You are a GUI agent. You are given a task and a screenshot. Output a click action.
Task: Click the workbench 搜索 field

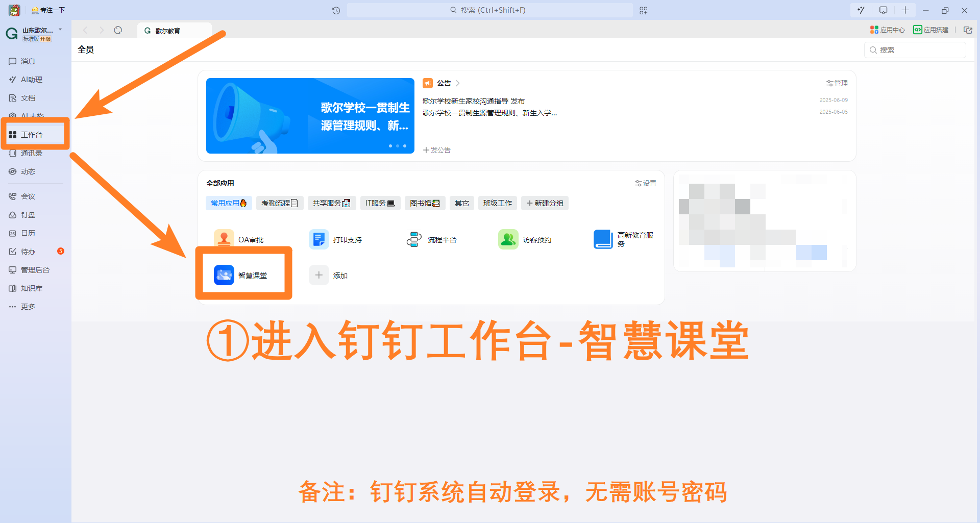915,50
